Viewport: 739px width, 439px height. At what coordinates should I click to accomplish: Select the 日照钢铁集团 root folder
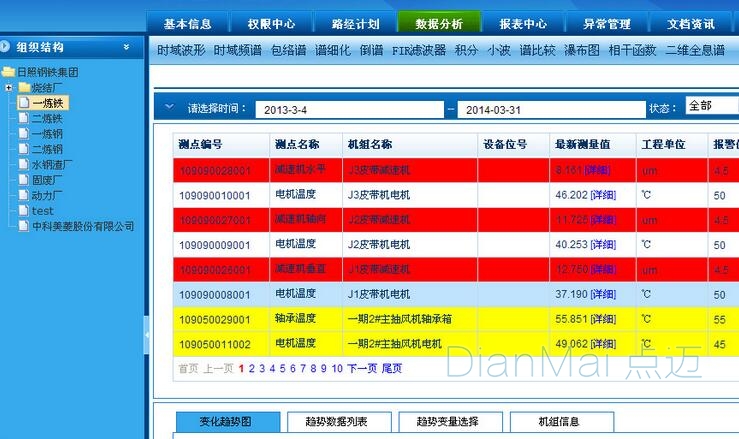pyautogui.click(x=48, y=72)
